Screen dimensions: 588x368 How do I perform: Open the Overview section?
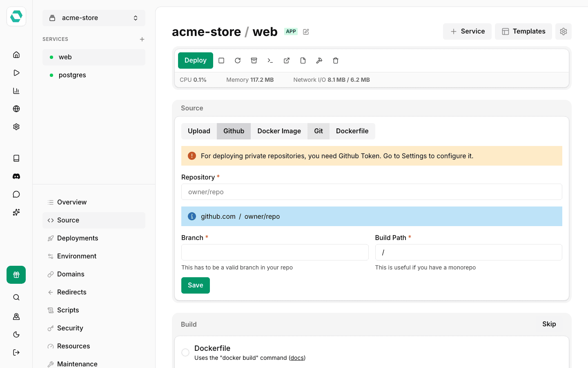[94, 202]
